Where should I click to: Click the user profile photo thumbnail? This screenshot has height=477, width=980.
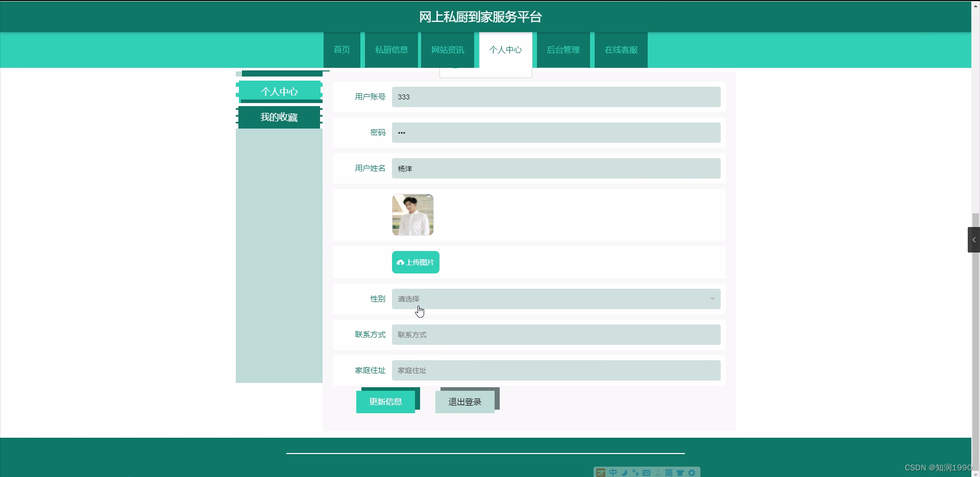pos(412,214)
